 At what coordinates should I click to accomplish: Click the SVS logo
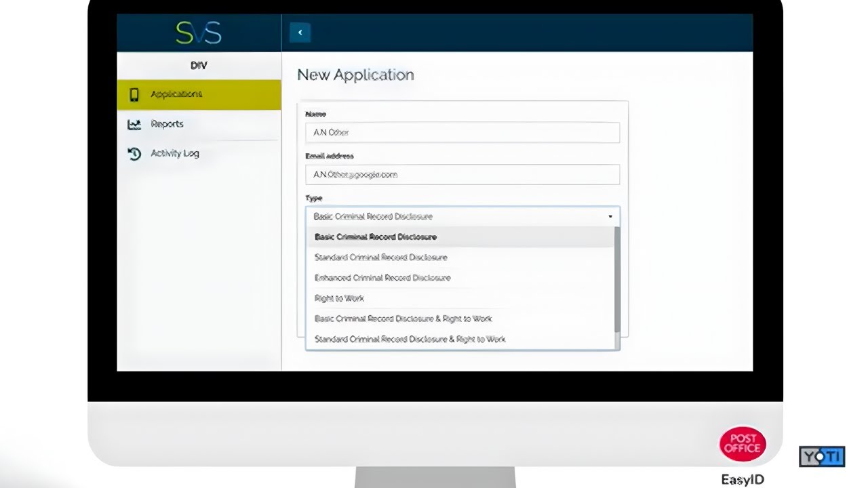pos(199,33)
